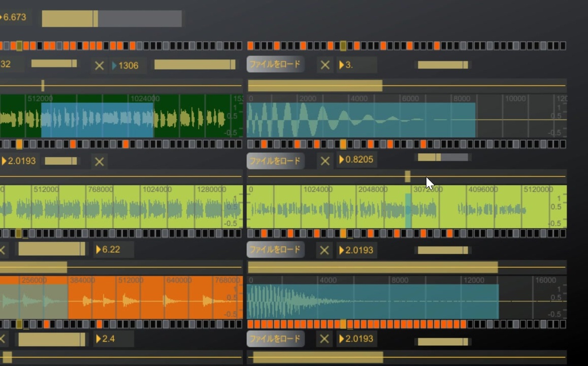This screenshot has height=366, width=588.
Task: Toggle the last orange step in the bottom-right sequencer row
Action: click(x=463, y=324)
